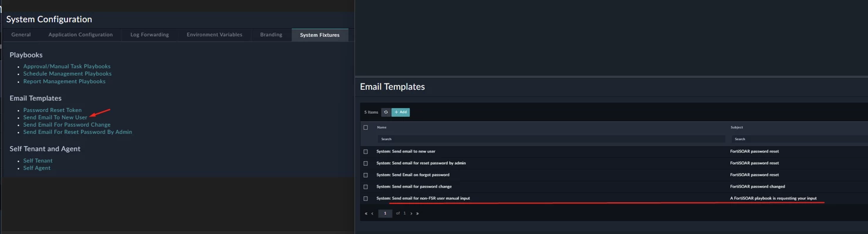Check the 'Send email for reset password by admin' row
Viewport: 868px width, 234px height.
click(366, 163)
